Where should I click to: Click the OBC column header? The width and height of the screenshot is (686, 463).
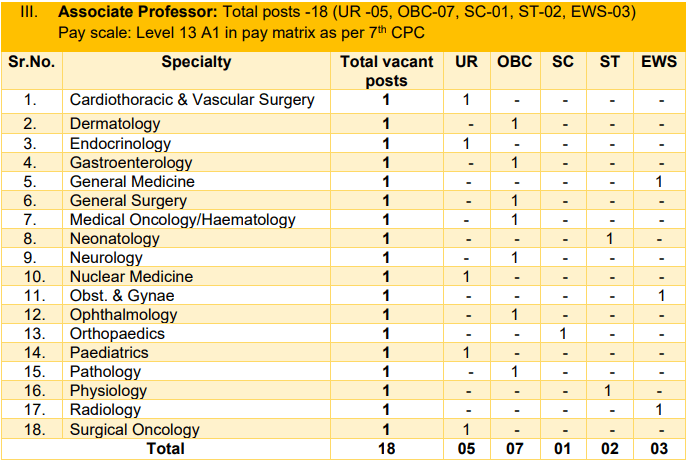point(514,62)
